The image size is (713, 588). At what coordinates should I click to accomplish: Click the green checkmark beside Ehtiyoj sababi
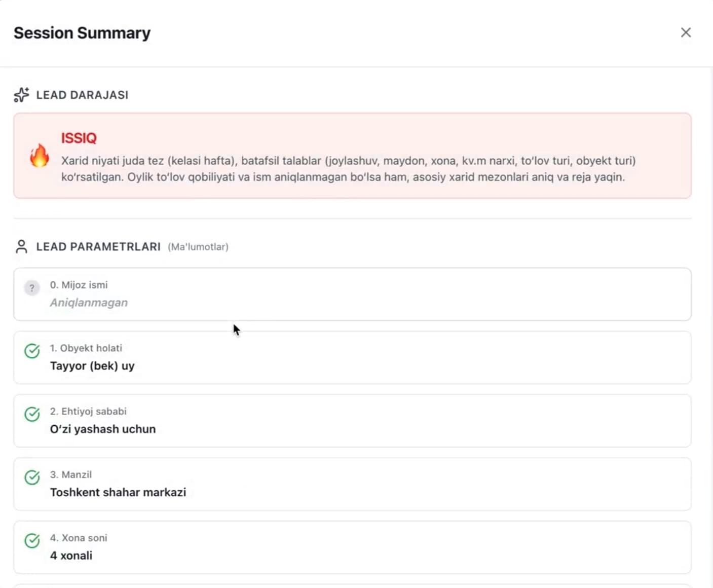coord(32,414)
